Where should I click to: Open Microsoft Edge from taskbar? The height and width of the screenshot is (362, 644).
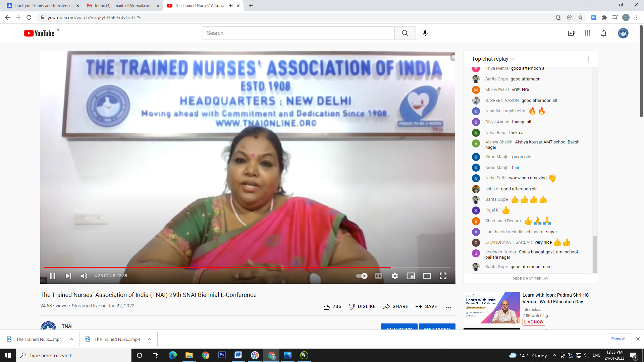click(x=173, y=355)
